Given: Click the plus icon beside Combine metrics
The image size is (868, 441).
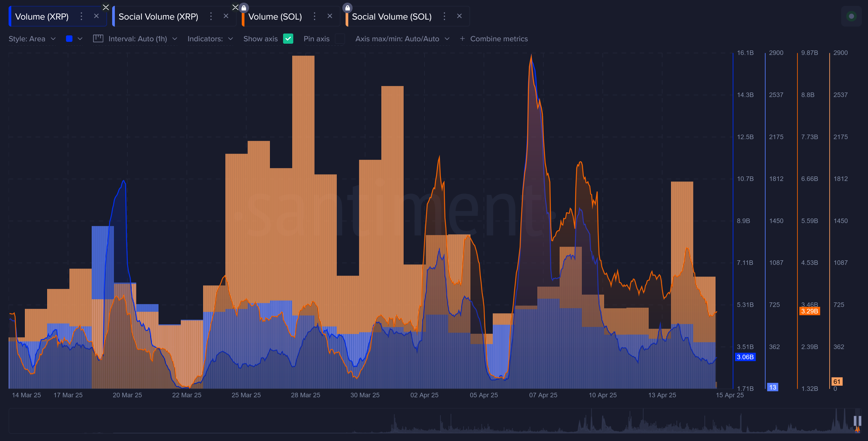Looking at the screenshot, I should 462,39.
